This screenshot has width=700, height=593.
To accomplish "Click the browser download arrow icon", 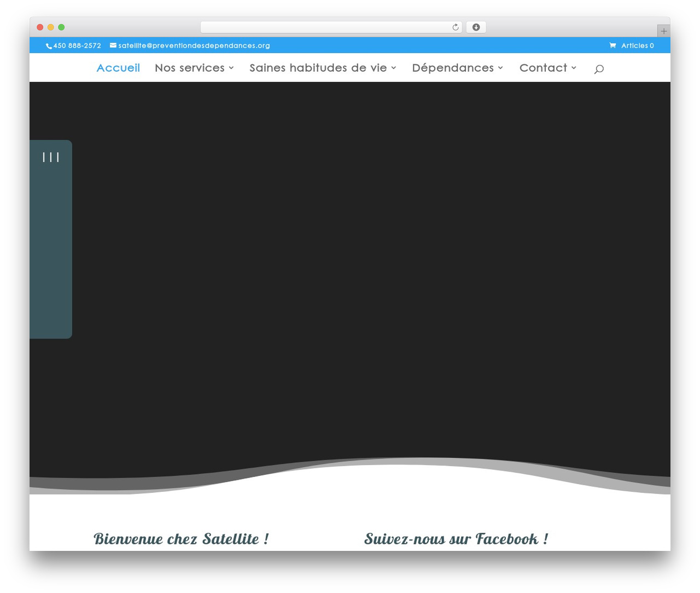I will tap(476, 27).
